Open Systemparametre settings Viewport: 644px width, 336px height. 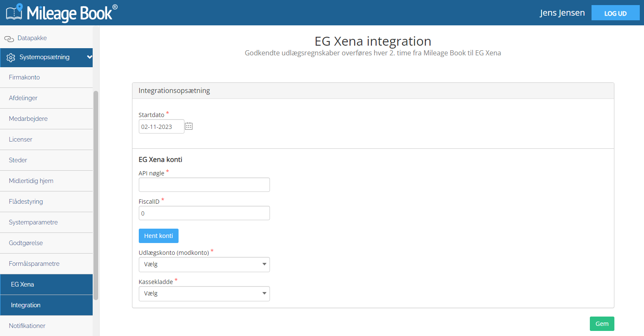click(47, 222)
